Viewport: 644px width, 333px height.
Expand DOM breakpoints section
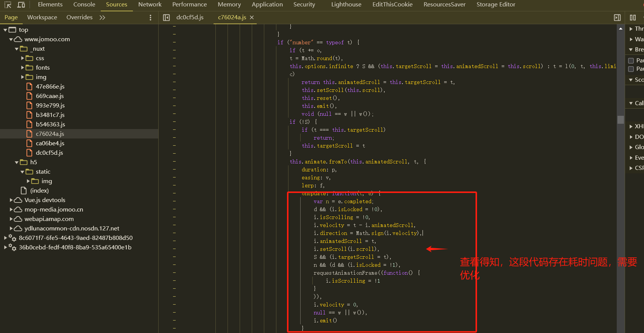click(631, 137)
